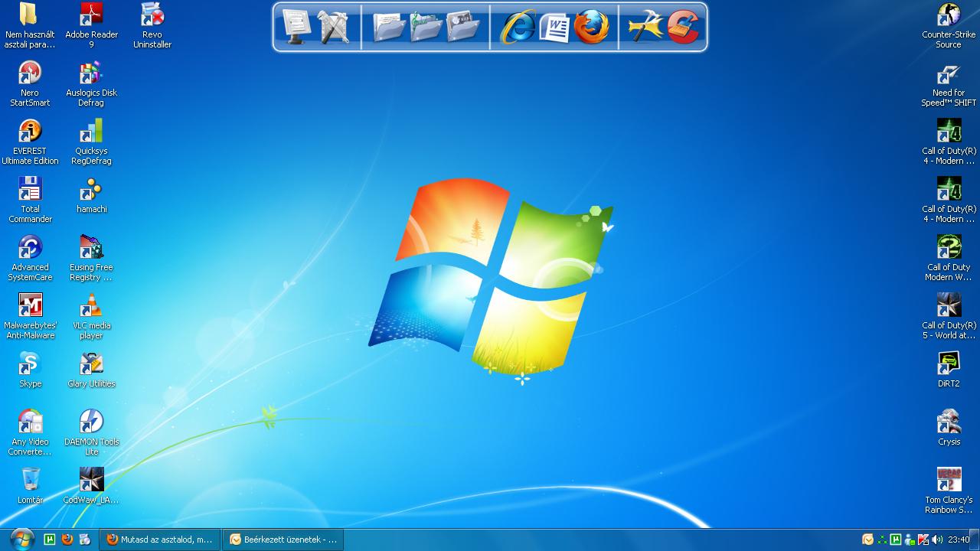The height and width of the screenshot is (551, 980).
Task: Switch to the Mutasd az asztalod Firefox window
Action: pos(160,540)
